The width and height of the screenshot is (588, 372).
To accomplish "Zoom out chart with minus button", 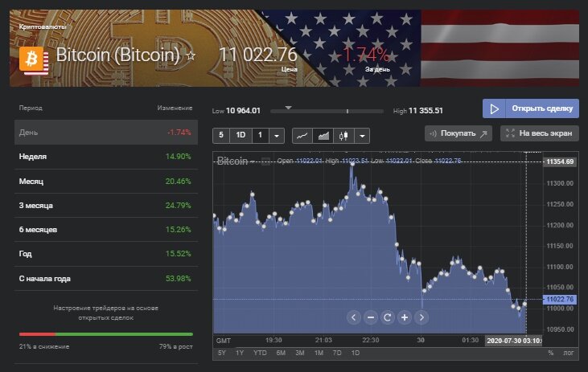I will (x=370, y=317).
